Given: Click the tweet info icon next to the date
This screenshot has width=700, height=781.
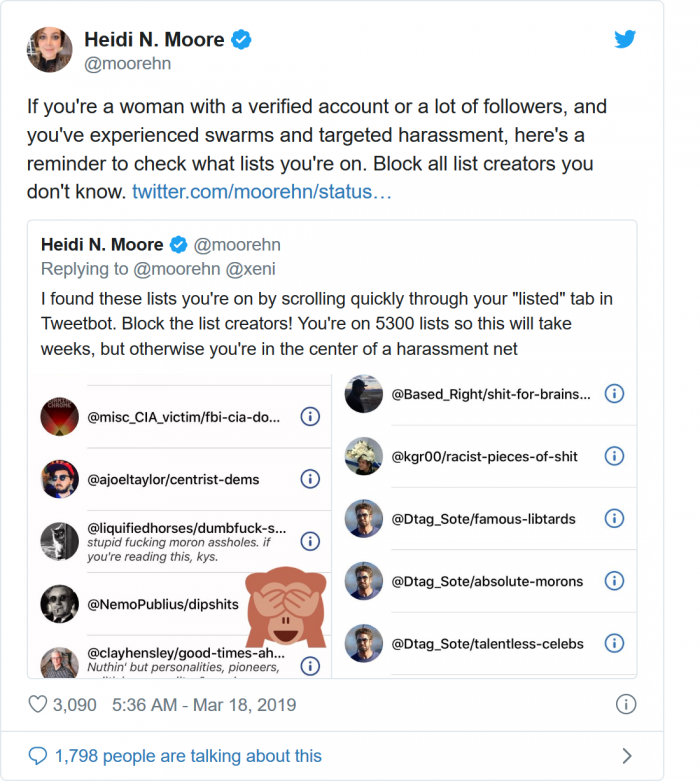Looking at the screenshot, I should click(626, 704).
